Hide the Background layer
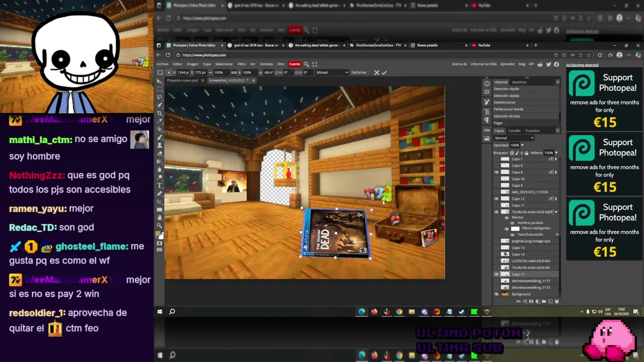The height and width of the screenshot is (362, 644). [x=496, y=294]
